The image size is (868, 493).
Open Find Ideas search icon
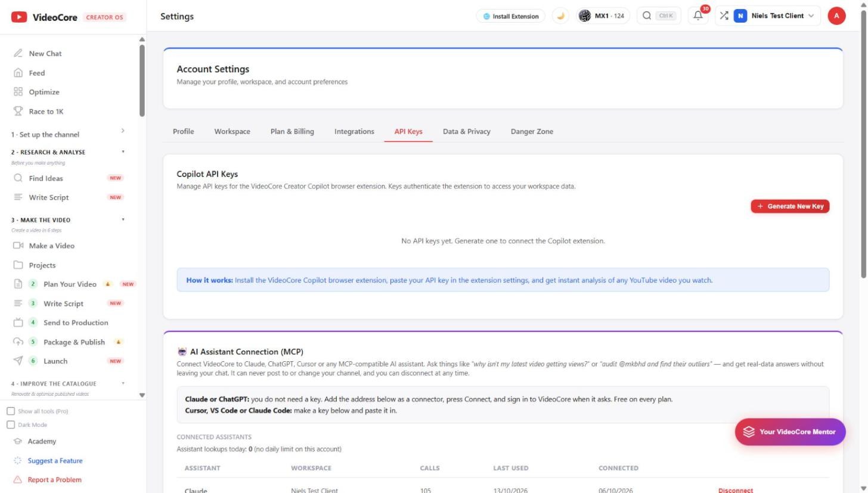pyautogui.click(x=18, y=178)
